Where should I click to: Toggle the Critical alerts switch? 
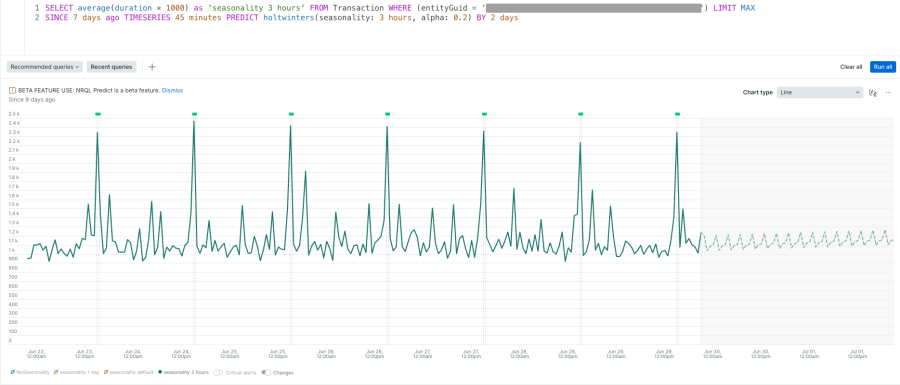[218, 372]
